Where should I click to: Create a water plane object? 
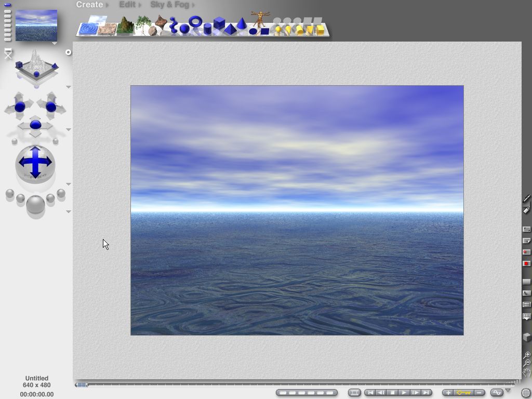87,29
